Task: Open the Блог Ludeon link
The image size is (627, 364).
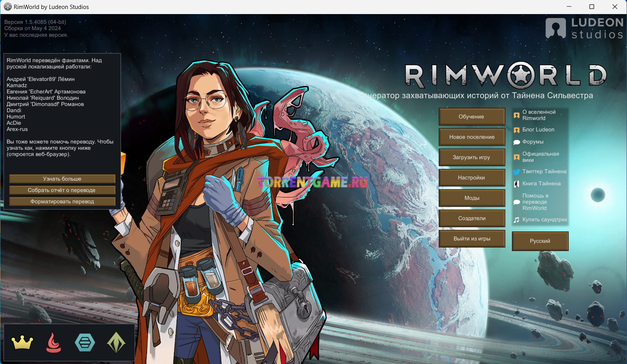Action: [x=538, y=130]
